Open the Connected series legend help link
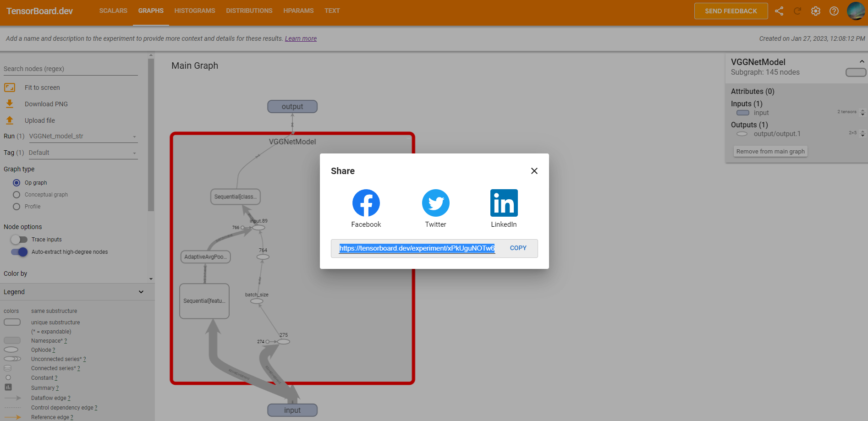The width and height of the screenshot is (868, 421). [x=78, y=368]
